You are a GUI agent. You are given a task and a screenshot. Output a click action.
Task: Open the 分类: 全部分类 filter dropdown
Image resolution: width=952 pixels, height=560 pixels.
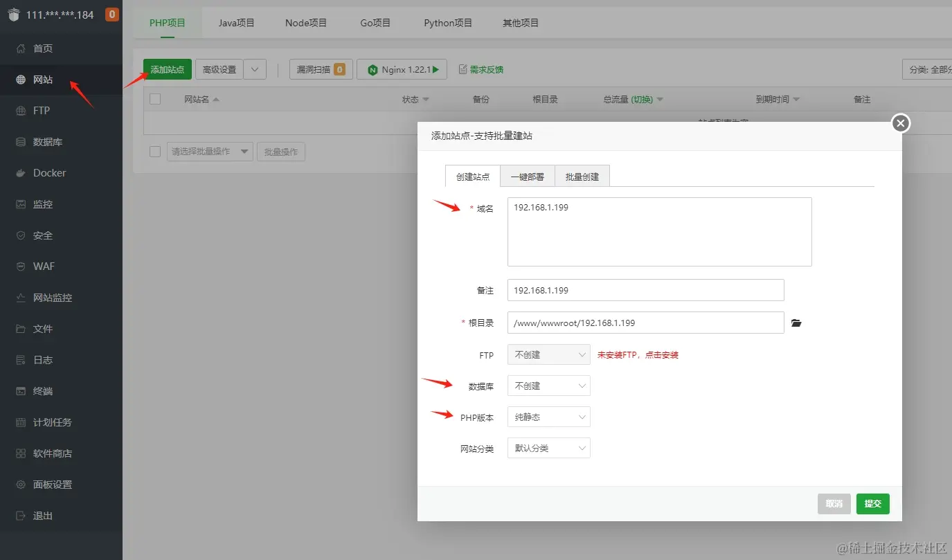tap(927, 69)
